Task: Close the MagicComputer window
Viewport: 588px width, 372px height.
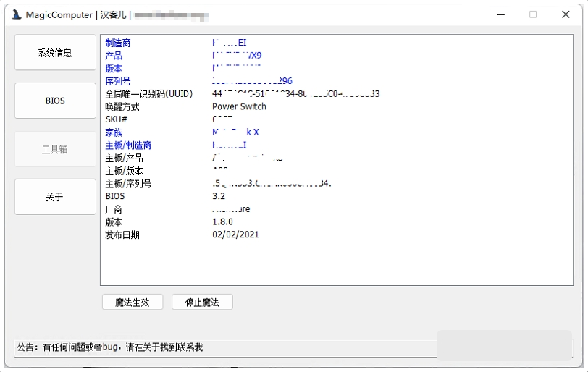Action: [x=566, y=14]
